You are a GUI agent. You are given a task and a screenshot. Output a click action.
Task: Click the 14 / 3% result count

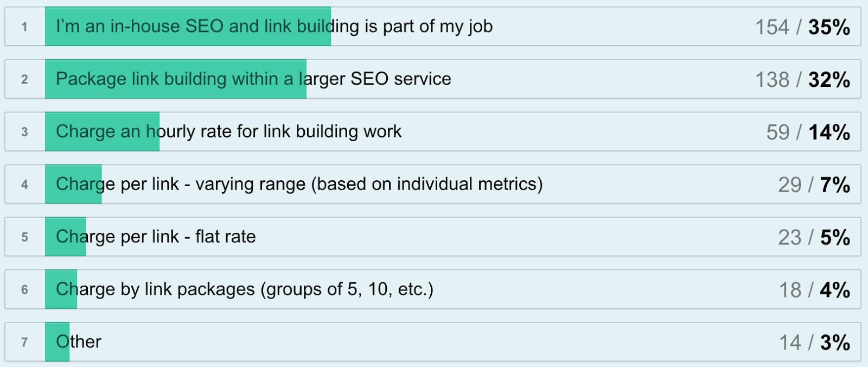(814, 343)
